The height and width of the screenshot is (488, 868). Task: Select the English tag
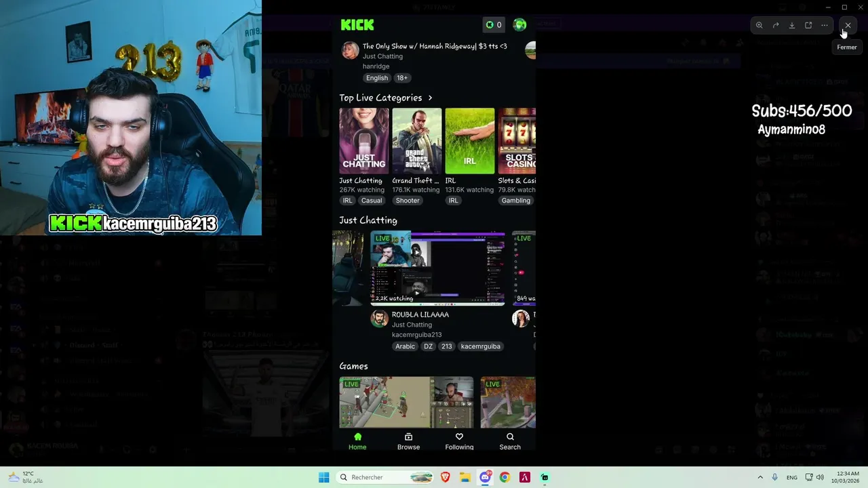(377, 78)
